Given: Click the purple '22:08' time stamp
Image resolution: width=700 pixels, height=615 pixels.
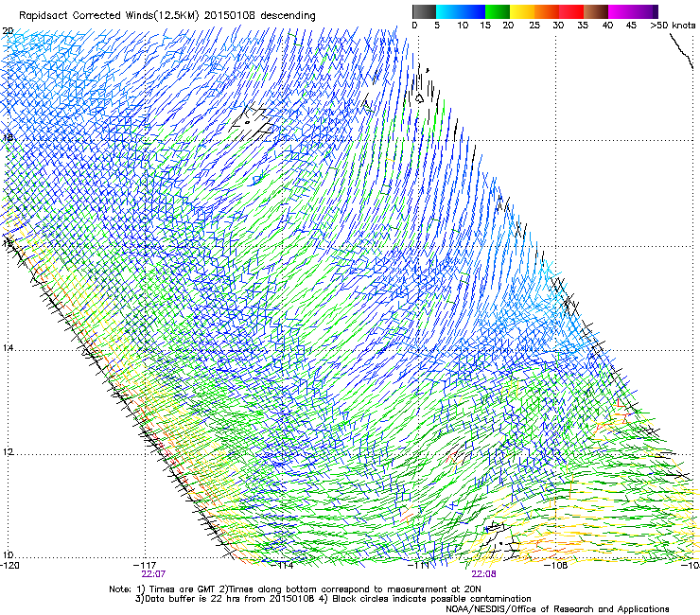Looking at the screenshot, I should coord(484,574).
